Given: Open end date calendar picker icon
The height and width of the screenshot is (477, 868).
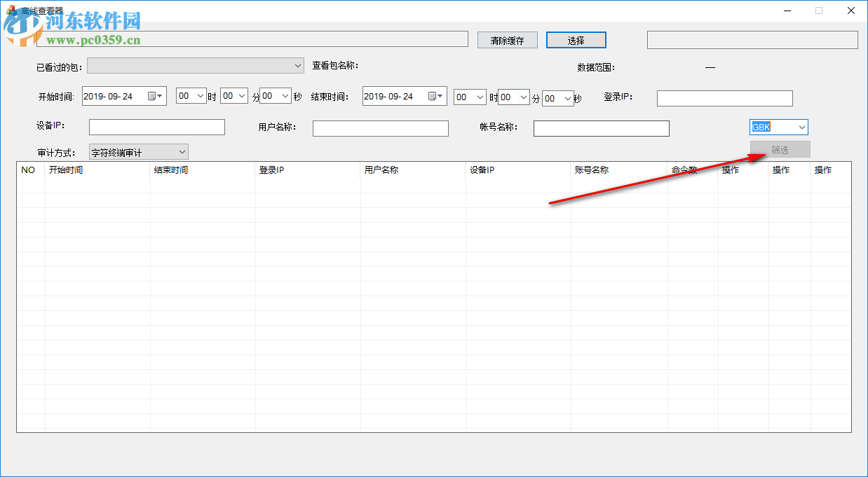Looking at the screenshot, I should click(435, 96).
